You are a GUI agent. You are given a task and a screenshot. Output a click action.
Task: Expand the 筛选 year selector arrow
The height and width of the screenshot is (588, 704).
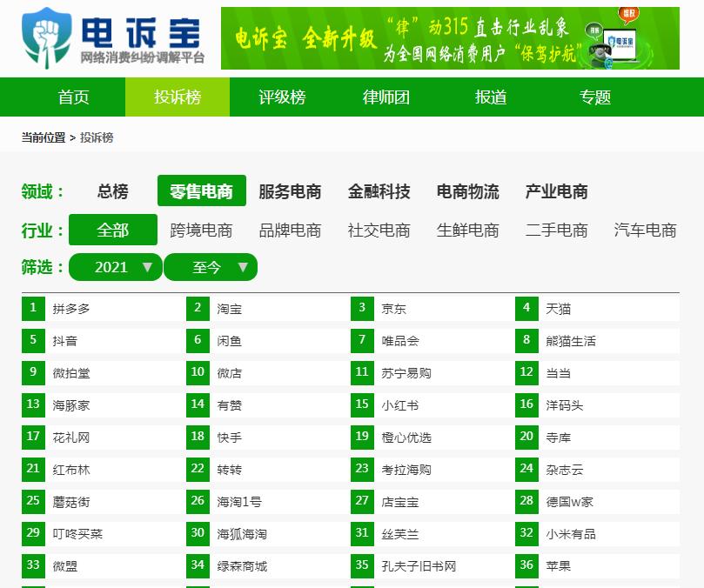click(146, 267)
